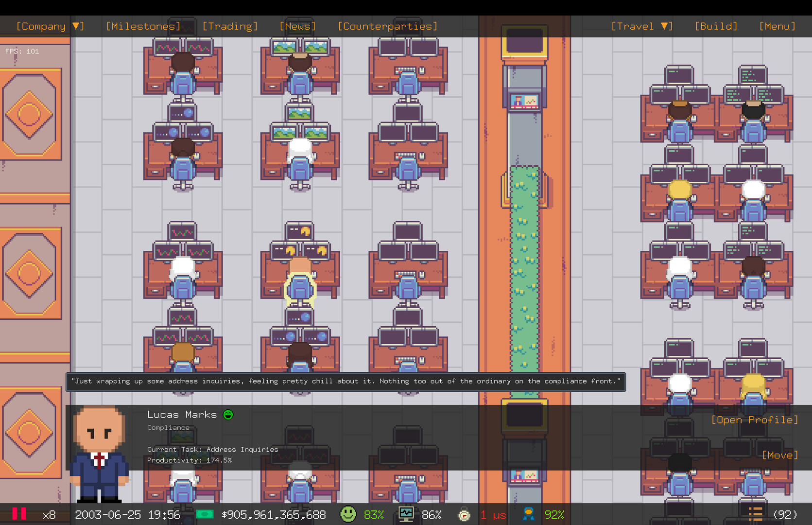The height and width of the screenshot is (525, 812).
Task: Expand the Company dropdown menu
Action: 50,26
